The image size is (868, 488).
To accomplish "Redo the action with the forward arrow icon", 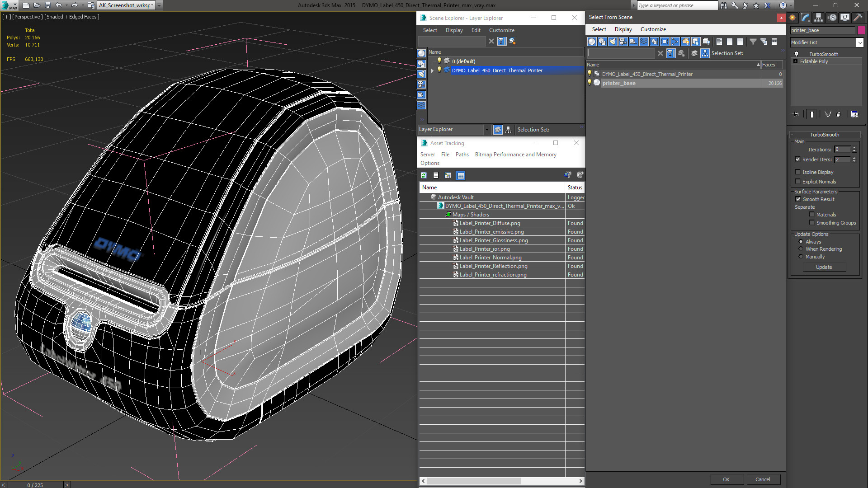I will pos(75,5).
